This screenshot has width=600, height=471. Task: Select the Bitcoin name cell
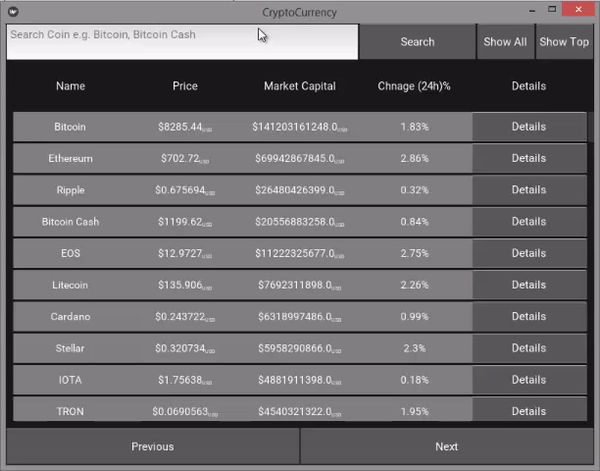(x=70, y=127)
